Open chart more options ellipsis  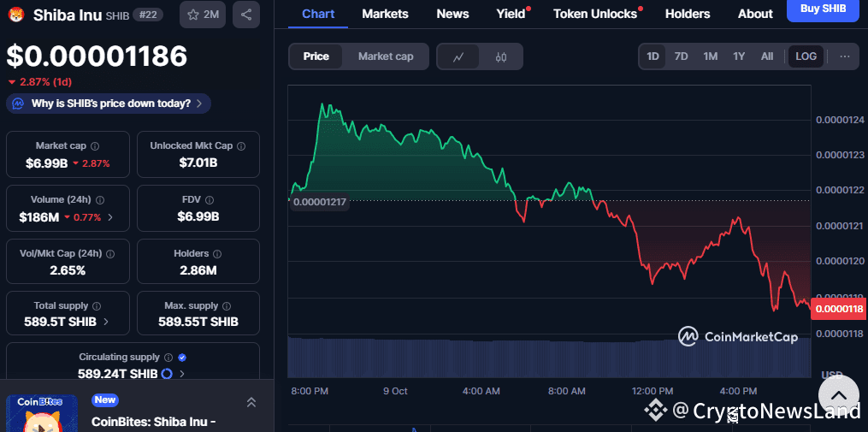click(x=845, y=56)
